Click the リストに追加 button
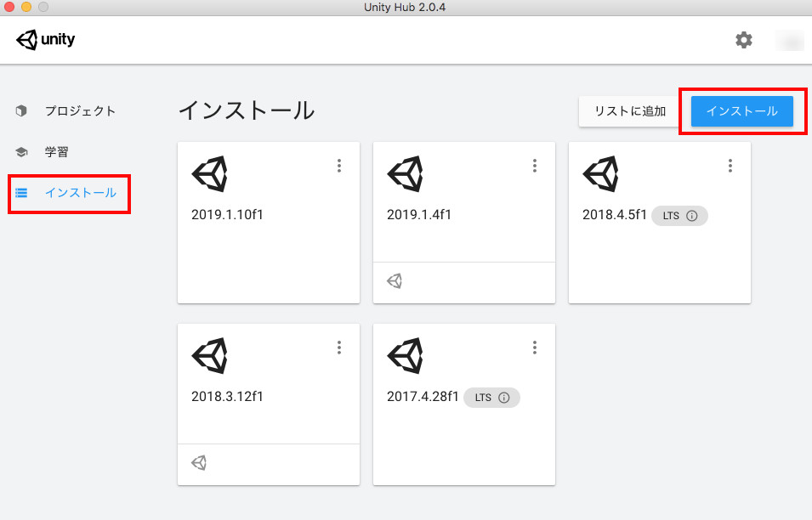 tap(630, 111)
